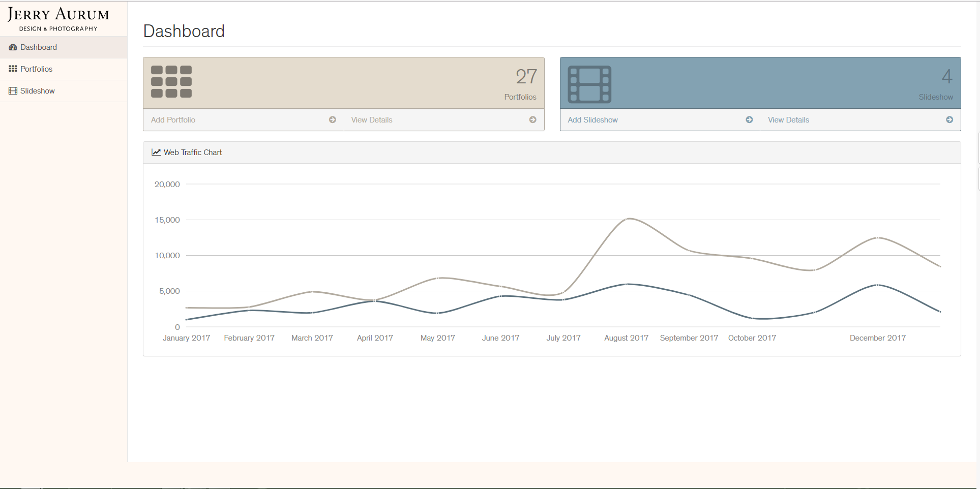
Task: Click the large film strip icon on Slideshow card
Action: 589,84
